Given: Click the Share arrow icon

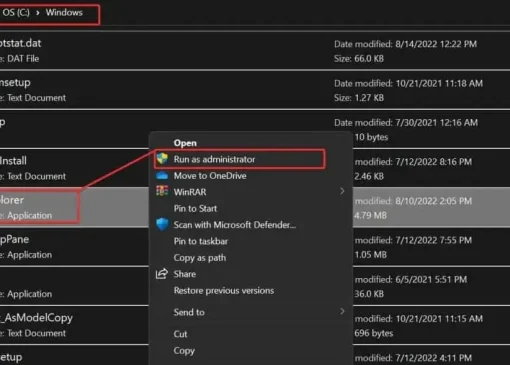Looking at the screenshot, I should (x=162, y=274).
